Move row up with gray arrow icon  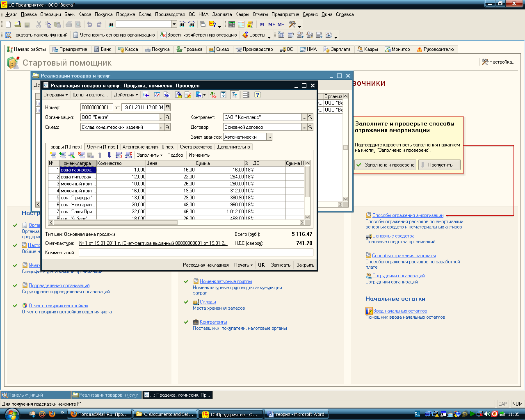point(100,155)
